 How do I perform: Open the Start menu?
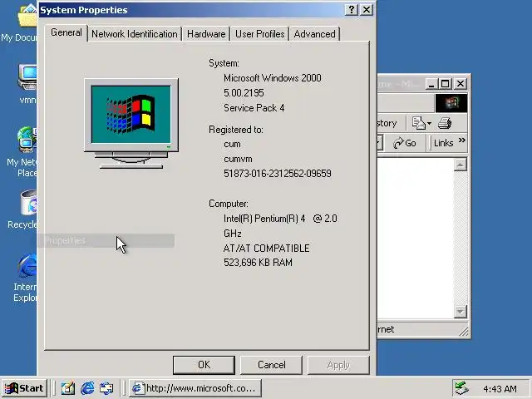24,388
